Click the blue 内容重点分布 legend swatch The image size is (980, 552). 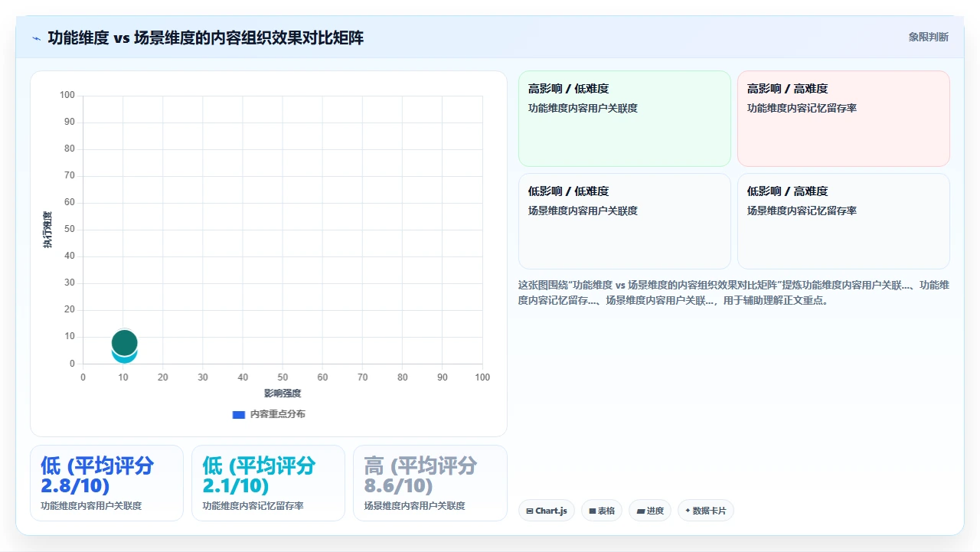click(238, 414)
